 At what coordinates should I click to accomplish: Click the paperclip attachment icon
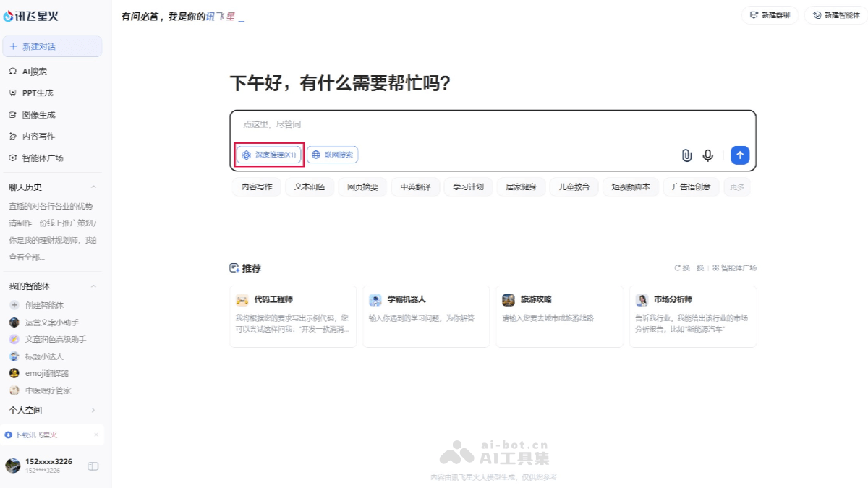[x=686, y=155]
